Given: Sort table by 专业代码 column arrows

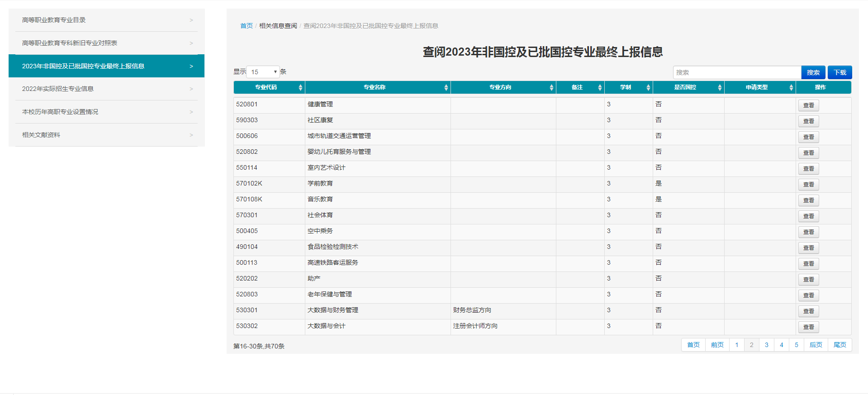Looking at the screenshot, I should (x=300, y=88).
